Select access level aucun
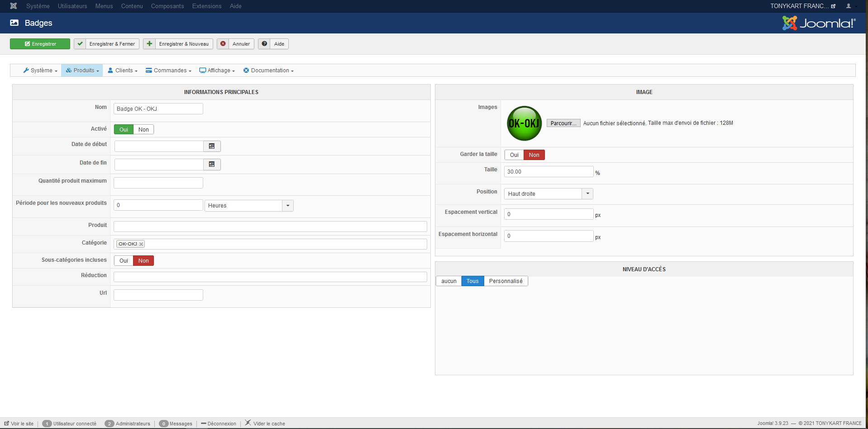Viewport: 868px width, 429px height. coord(449,281)
